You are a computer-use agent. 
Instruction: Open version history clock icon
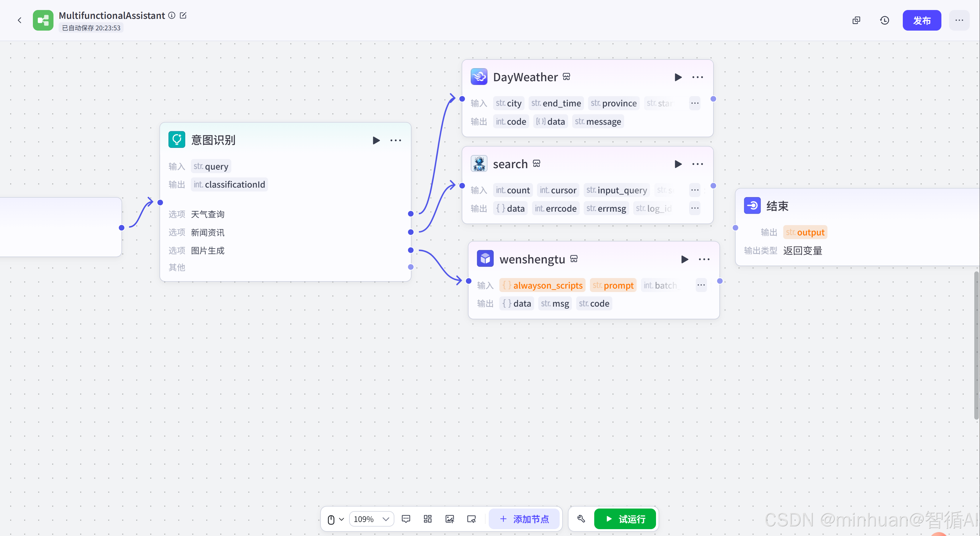[884, 21]
